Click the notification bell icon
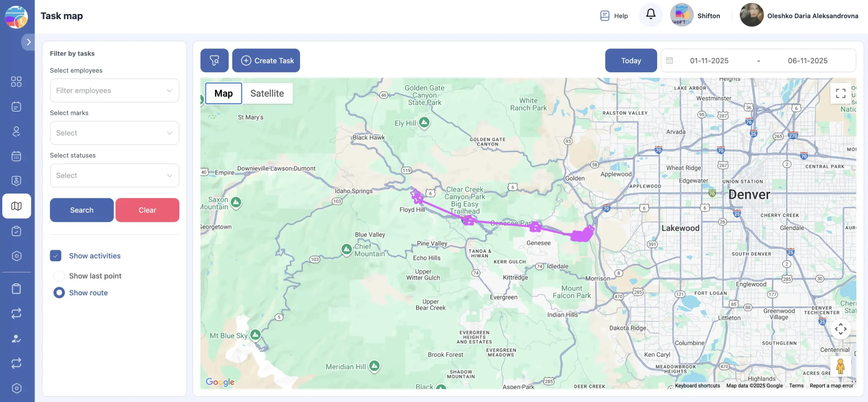 tap(650, 15)
